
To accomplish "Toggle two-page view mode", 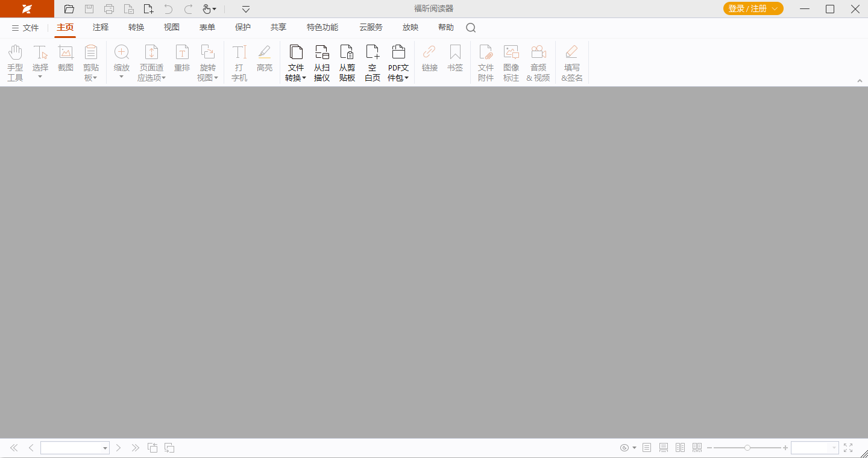I will click(681, 448).
